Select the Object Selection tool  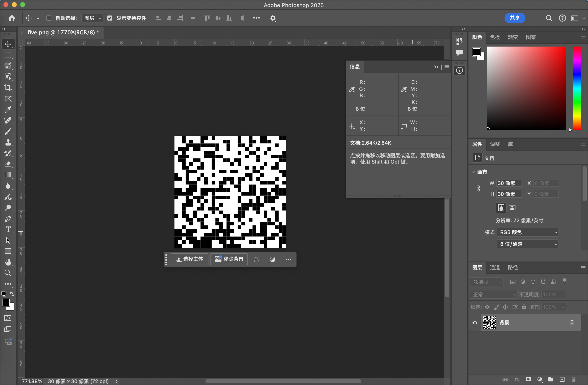pos(8,77)
